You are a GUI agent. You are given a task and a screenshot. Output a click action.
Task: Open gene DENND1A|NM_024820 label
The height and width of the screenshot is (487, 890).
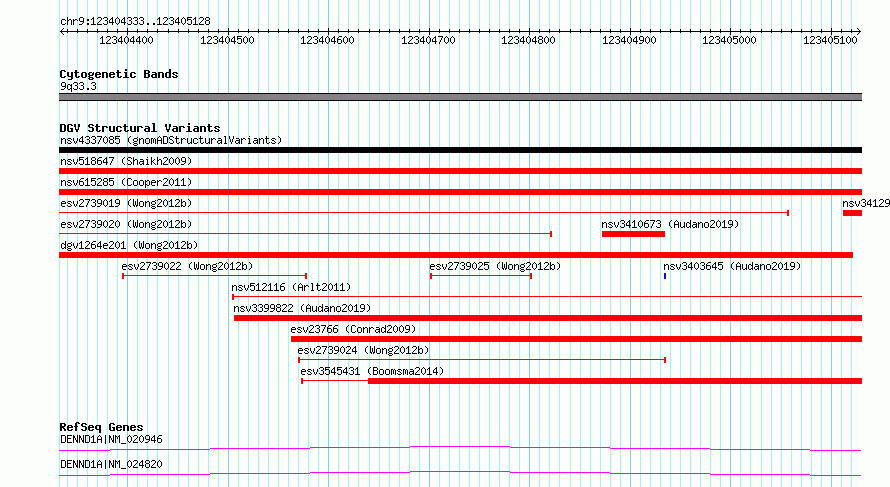point(111,464)
